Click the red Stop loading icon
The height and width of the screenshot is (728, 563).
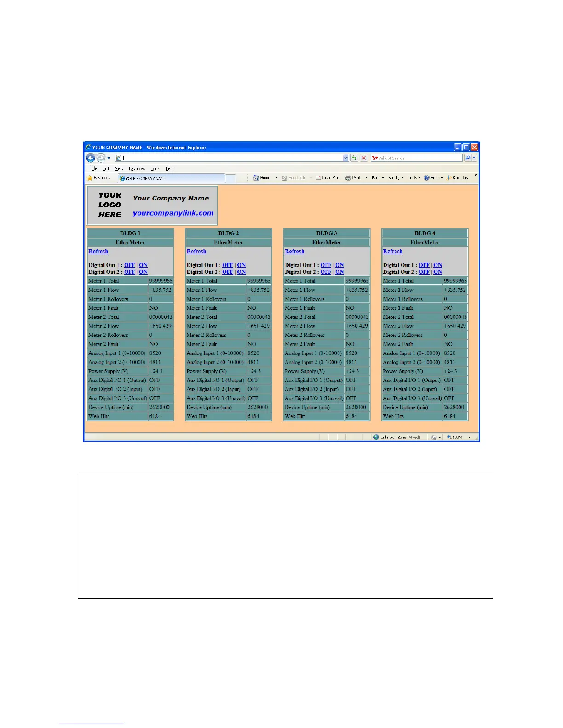(364, 158)
